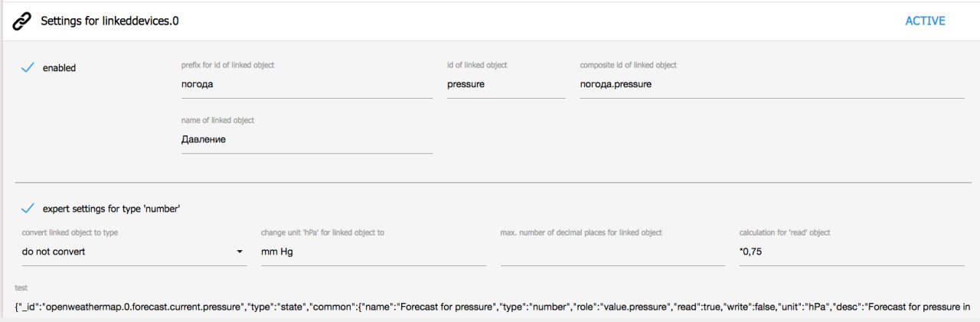Click the calculation field containing '*0,75'
The width and height of the screenshot is (980, 322).
851,252
